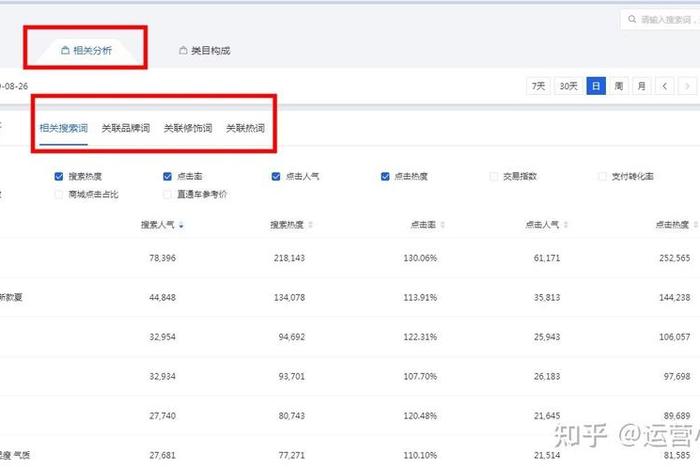The width and height of the screenshot is (700, 470).
Task: Sort by 搜索热度 column arrow
Action: point(310,225)
